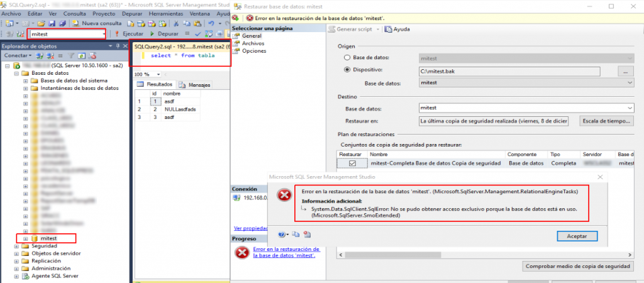
Task: Cut selection with the scissors icon
Action: pos(176,23)
